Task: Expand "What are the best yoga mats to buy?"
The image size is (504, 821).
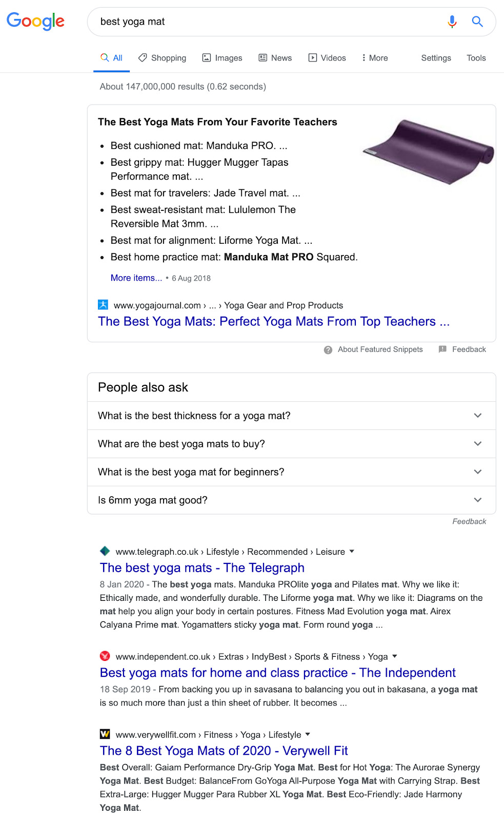Action: [x=477, y=444]
